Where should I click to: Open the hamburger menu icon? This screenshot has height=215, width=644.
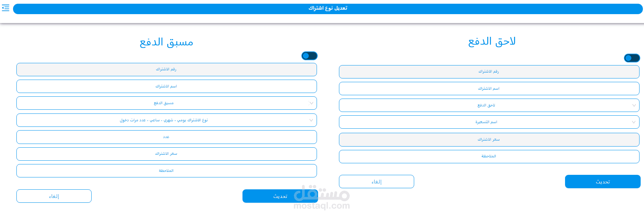(x=6, y=8)
